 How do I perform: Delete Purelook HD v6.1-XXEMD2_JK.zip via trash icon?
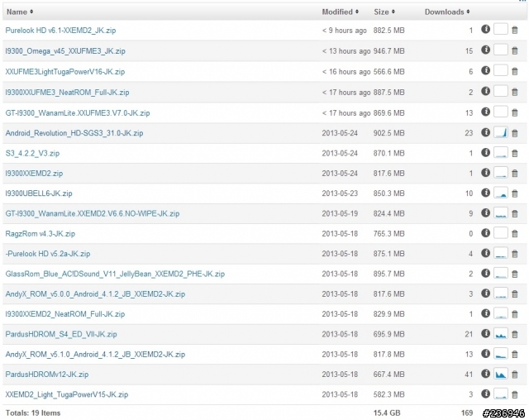(515, 30)
